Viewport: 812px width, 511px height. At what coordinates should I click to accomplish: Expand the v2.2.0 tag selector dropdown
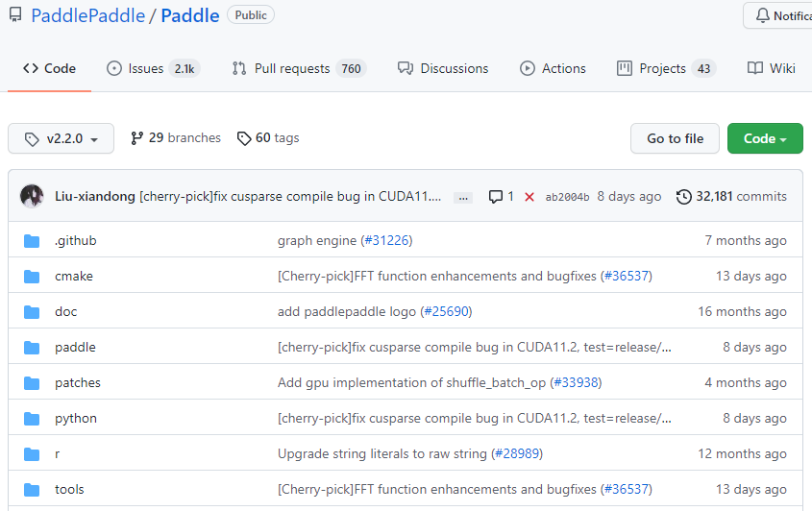62,138
